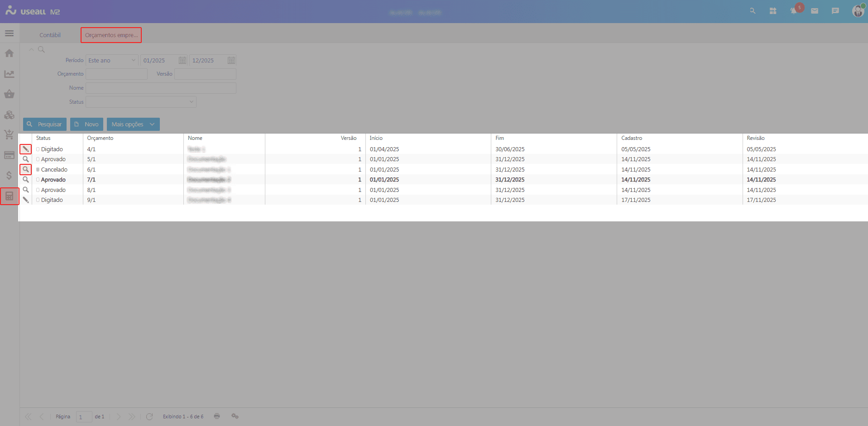Screen dimensions: 868x426
Task: Click the print icon in the footer
Action: 217,416
